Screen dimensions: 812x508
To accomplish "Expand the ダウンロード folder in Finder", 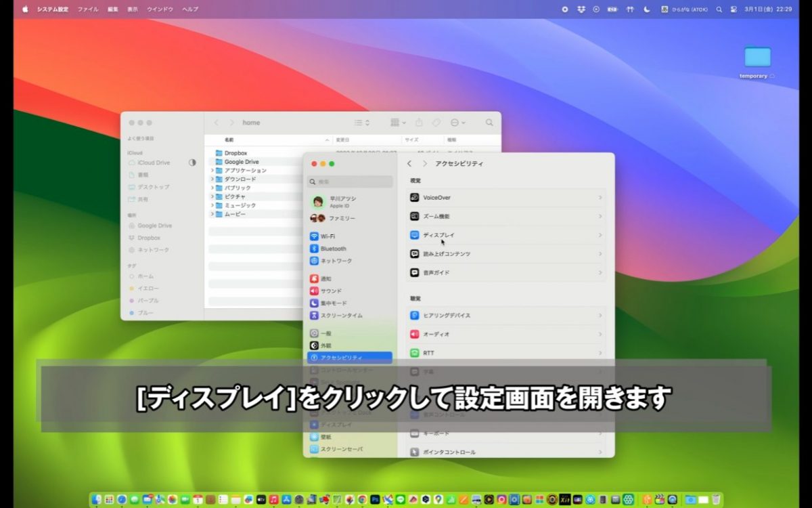I will pyautogui.click(x=212, y=179).
